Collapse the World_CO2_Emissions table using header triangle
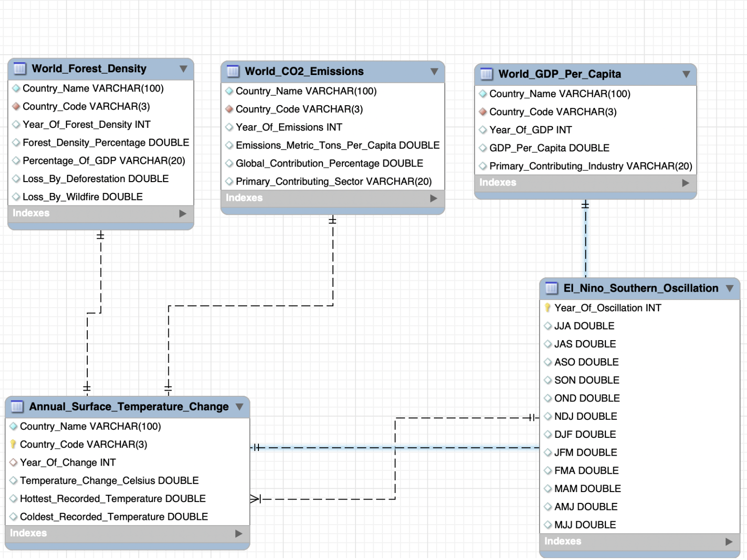 434,72
